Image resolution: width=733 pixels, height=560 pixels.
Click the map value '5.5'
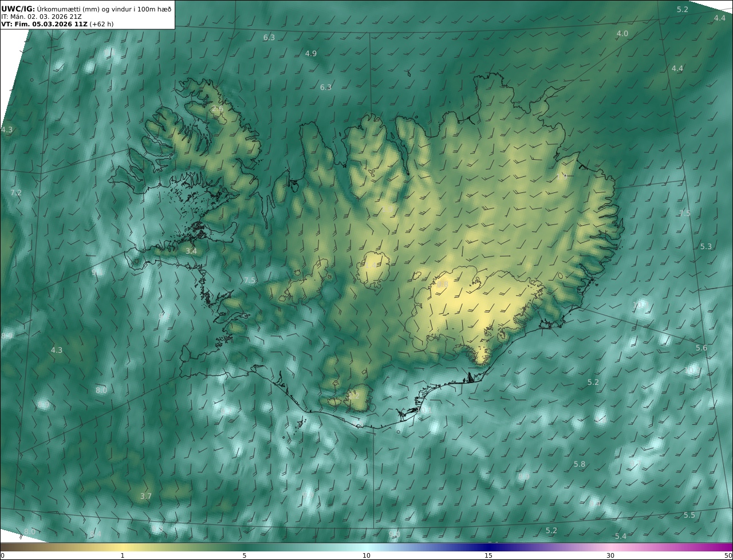click(689, 515)
